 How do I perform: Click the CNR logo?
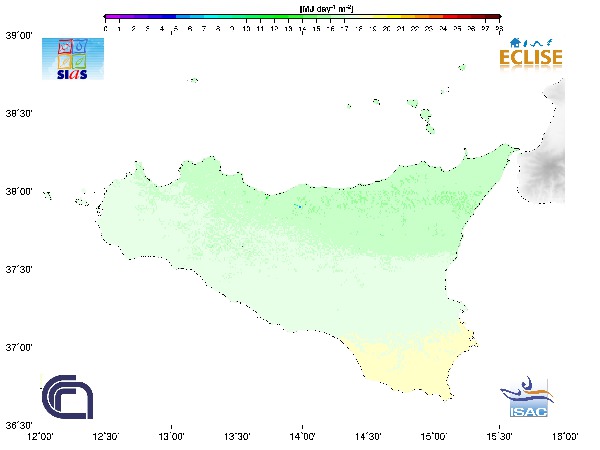click(x=67, y=397)
